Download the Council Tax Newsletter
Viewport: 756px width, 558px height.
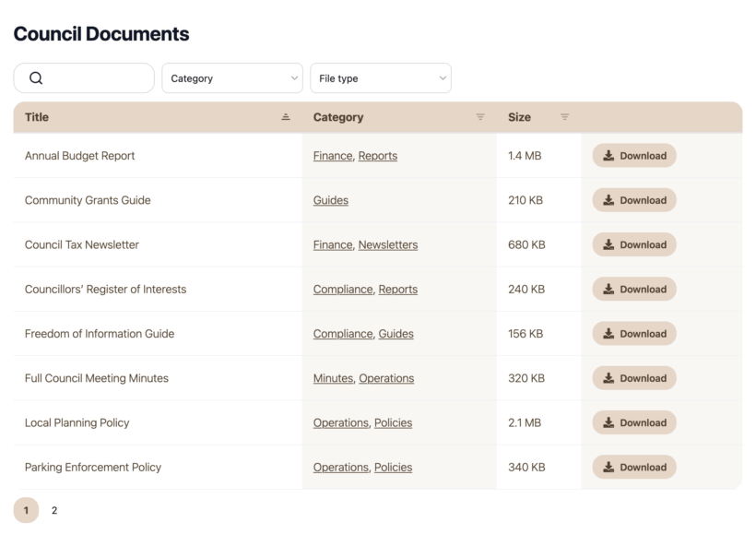(x=634, y=244)
